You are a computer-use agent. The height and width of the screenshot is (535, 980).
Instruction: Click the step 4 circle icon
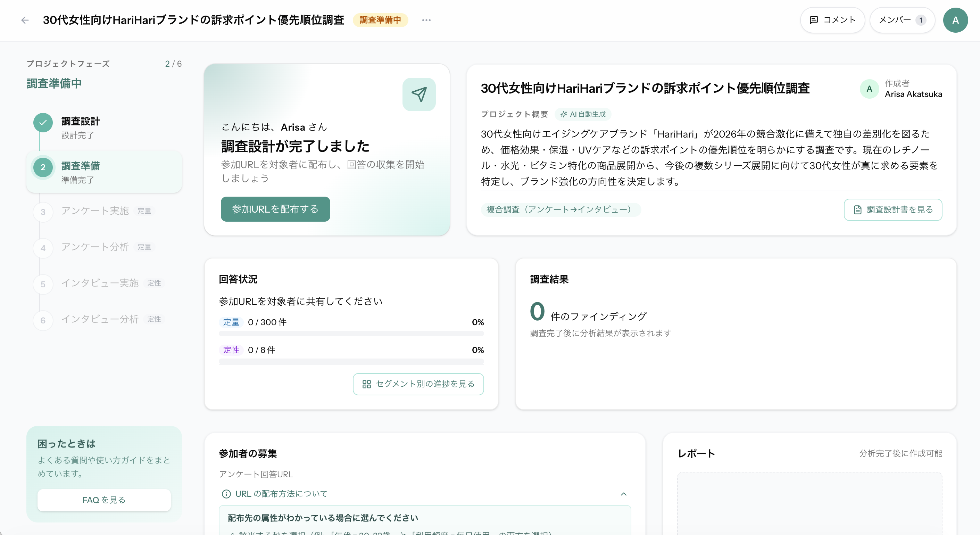pyautogui.click(x=43, y=248)
